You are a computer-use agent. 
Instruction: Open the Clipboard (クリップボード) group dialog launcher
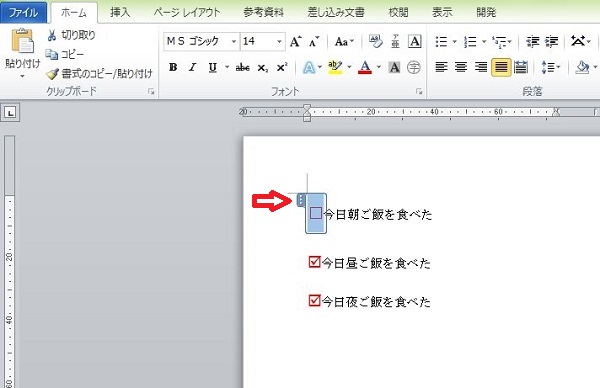click(151, 91)
